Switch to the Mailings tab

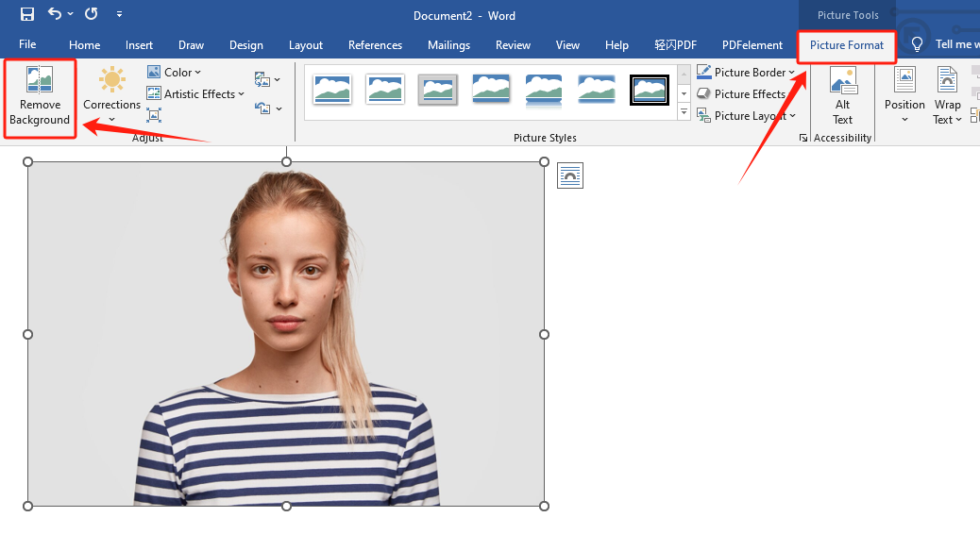point(448,45)
